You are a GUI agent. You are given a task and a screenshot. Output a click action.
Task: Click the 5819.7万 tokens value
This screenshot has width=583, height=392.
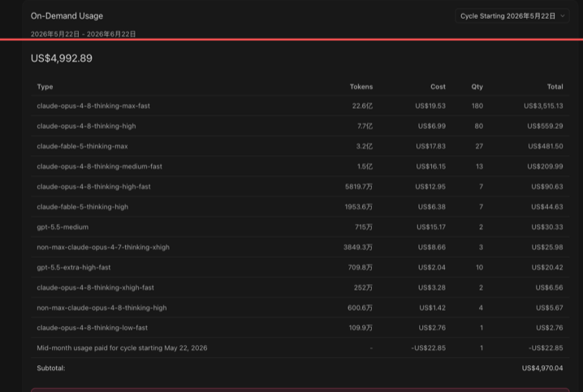359,187
